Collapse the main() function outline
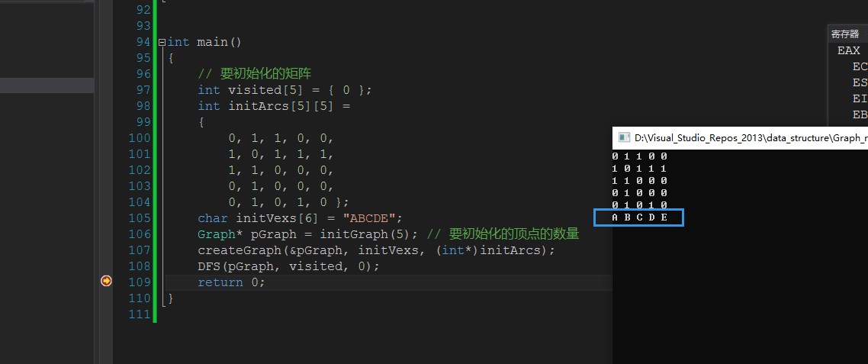 162,42
